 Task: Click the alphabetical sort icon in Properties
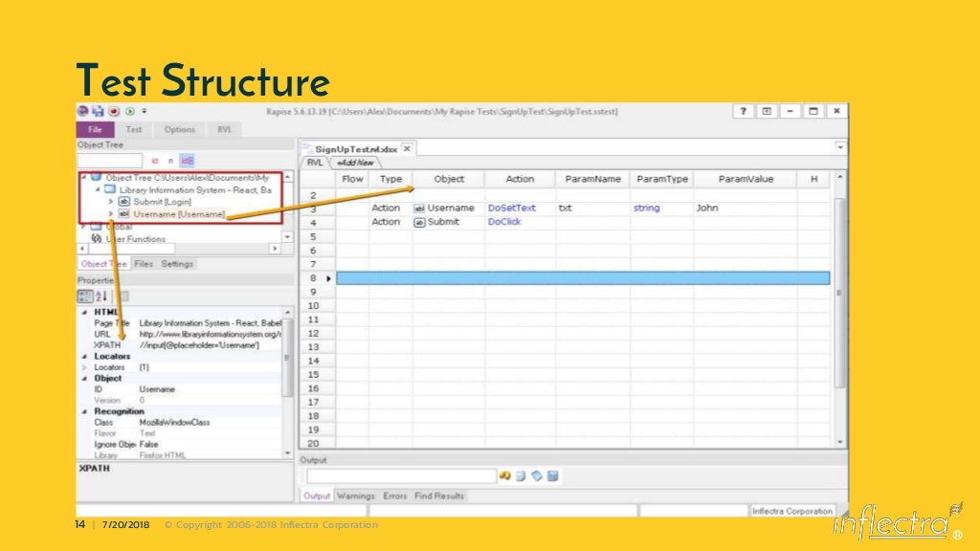tap(101, 297)
